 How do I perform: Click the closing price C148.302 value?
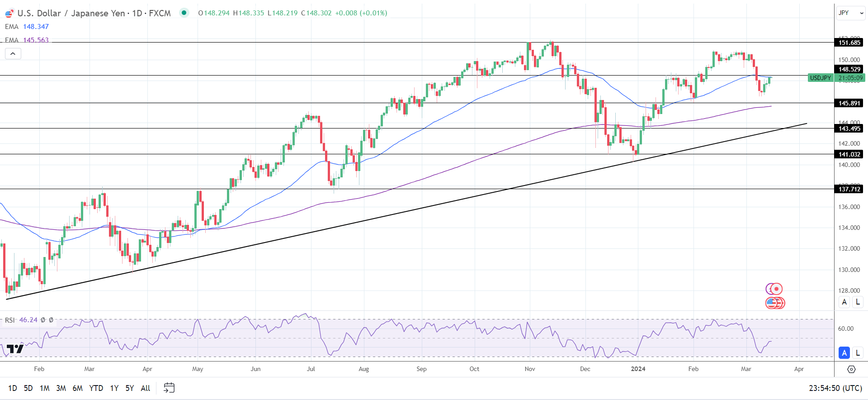[316, 13]
